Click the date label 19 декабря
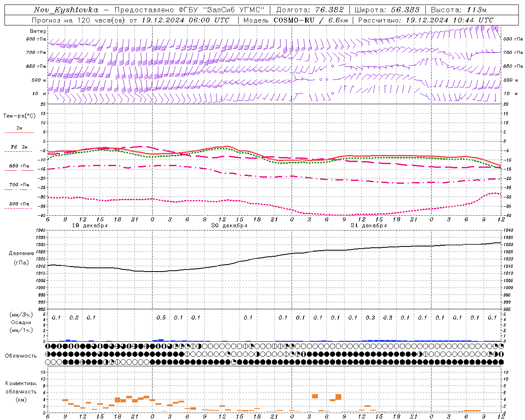525x420 pixels. click(x=90, y=226)
